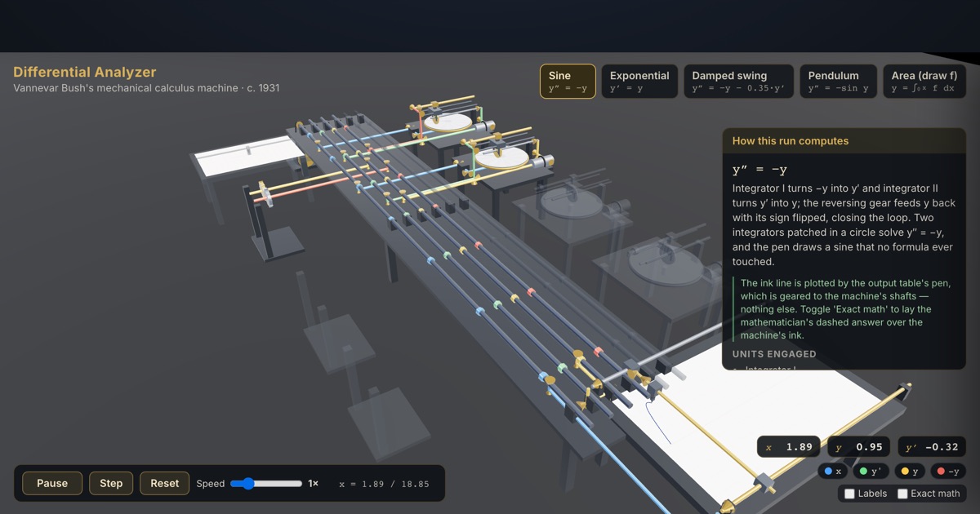Click the y′ value readout −0.32
This screenshot has height=514, width=980.
(932, 446)
